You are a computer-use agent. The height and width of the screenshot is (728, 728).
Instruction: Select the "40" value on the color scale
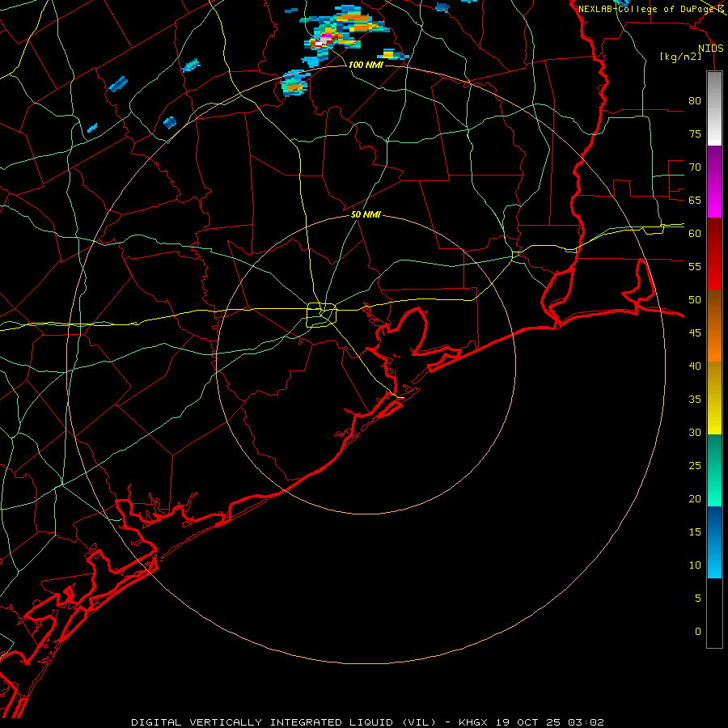point(695,366)
